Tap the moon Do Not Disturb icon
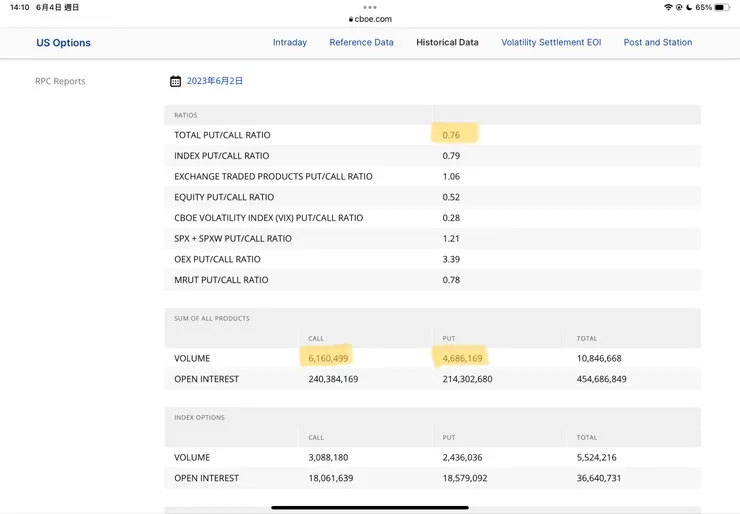 pyautogui.click(x=689, y=7)
